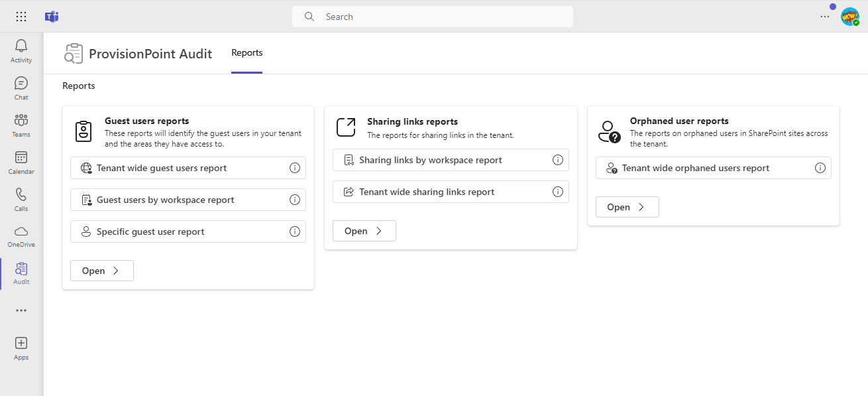This screenshot has height=396, width=868.
Task: Open Tenant wide sharing links report
Action: coord(451,192)
